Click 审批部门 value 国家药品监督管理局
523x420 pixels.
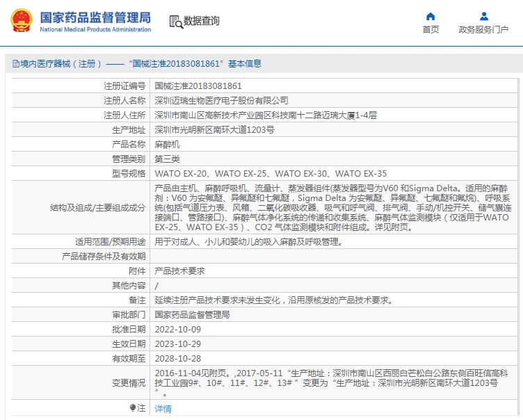(x=192, y=315)
